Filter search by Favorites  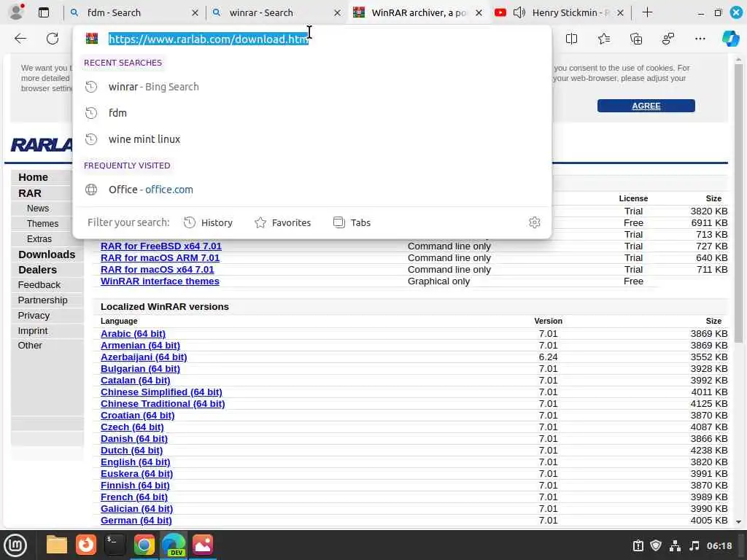(283, 222)
